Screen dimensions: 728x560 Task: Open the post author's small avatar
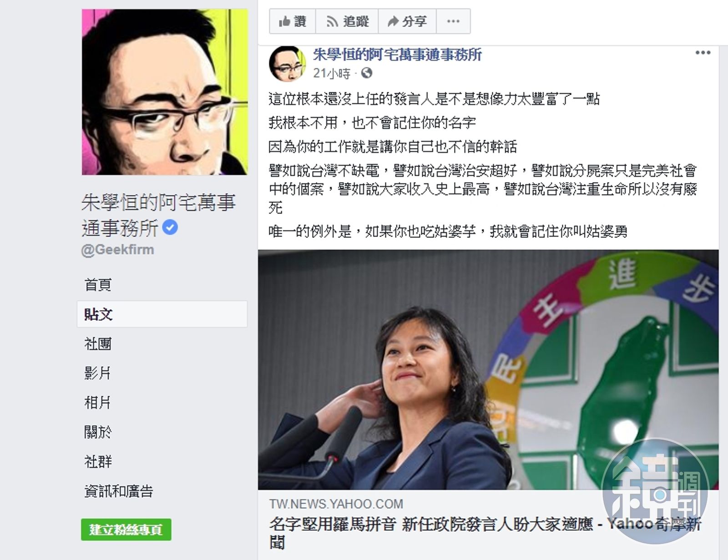tap(287, 64)
